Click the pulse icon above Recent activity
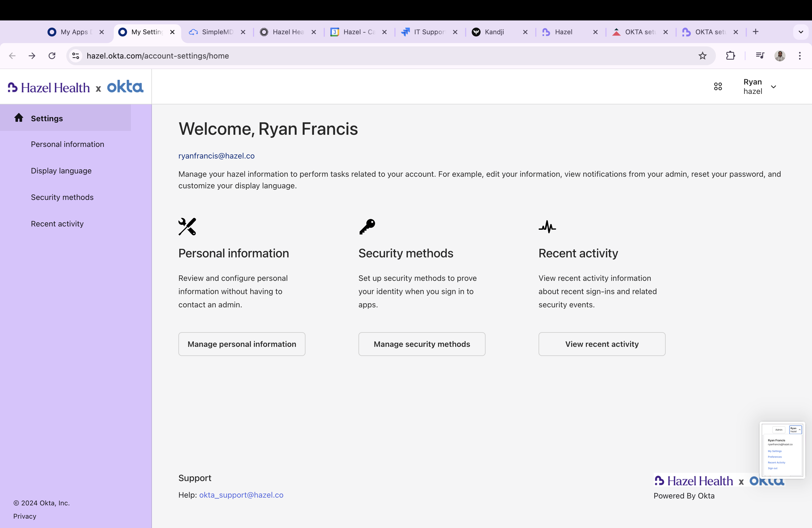This screenshot has width=812, height=528. point(547,226)
